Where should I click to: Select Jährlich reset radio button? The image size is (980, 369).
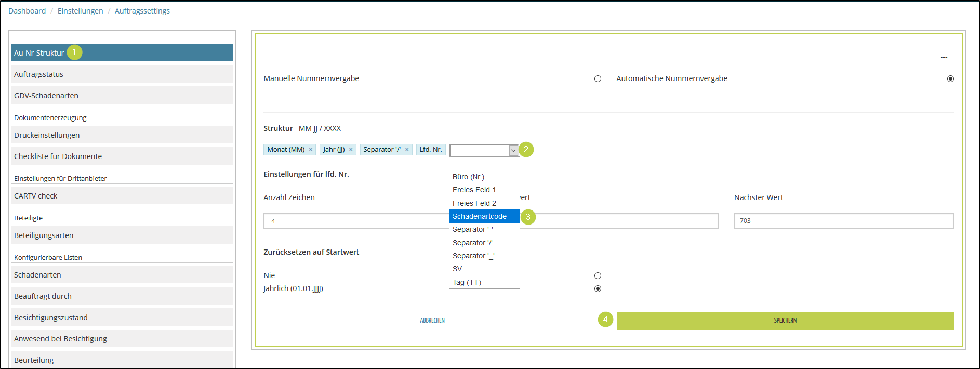coord(598,289)
